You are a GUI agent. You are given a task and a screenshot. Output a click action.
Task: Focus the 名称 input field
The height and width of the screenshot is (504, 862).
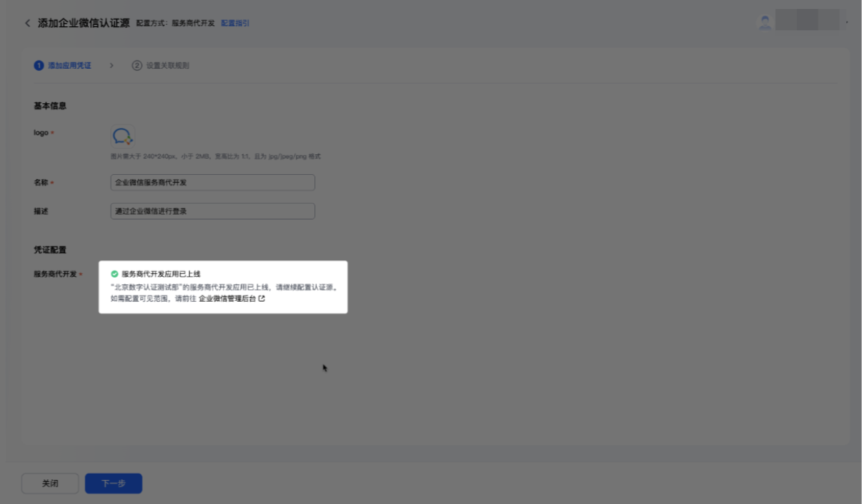click(213, 182)
